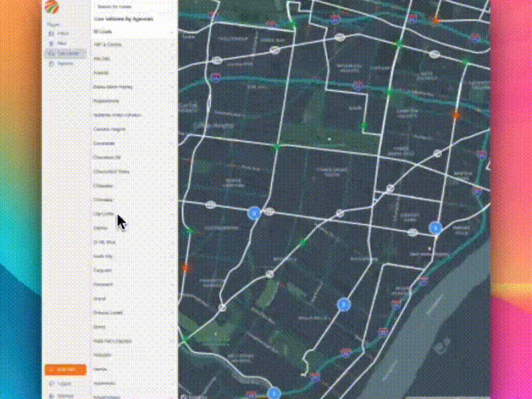
Task: Click the blue cluster marker at the map's bottom edge
Action: [274, 393]
